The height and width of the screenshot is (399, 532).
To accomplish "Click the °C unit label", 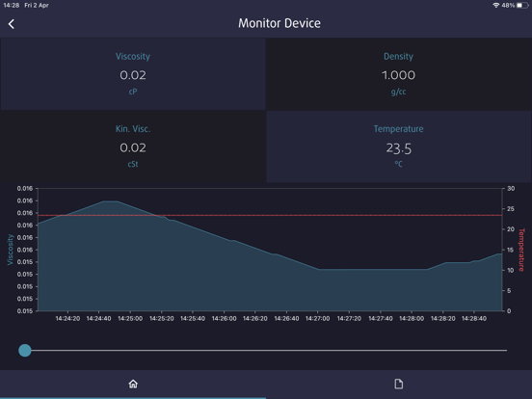I will coord(398,164).
